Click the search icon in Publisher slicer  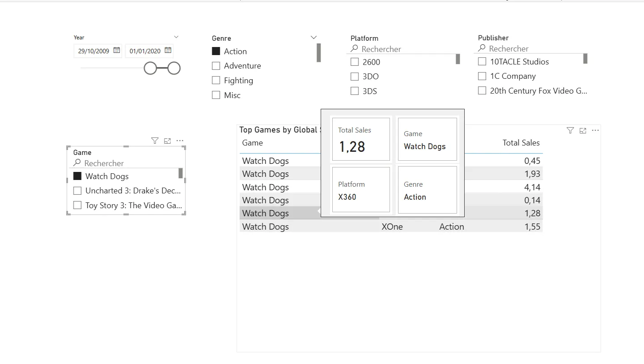[x=482, y=48]
